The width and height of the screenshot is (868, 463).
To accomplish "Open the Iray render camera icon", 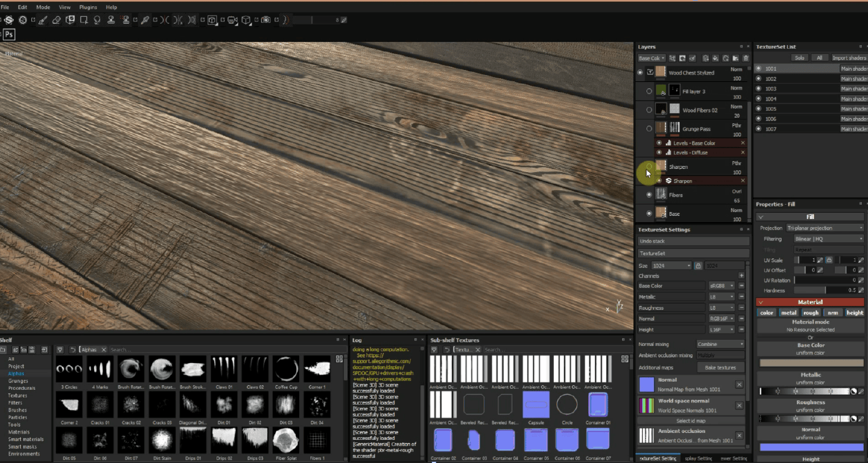I will (x=265, y=20).
